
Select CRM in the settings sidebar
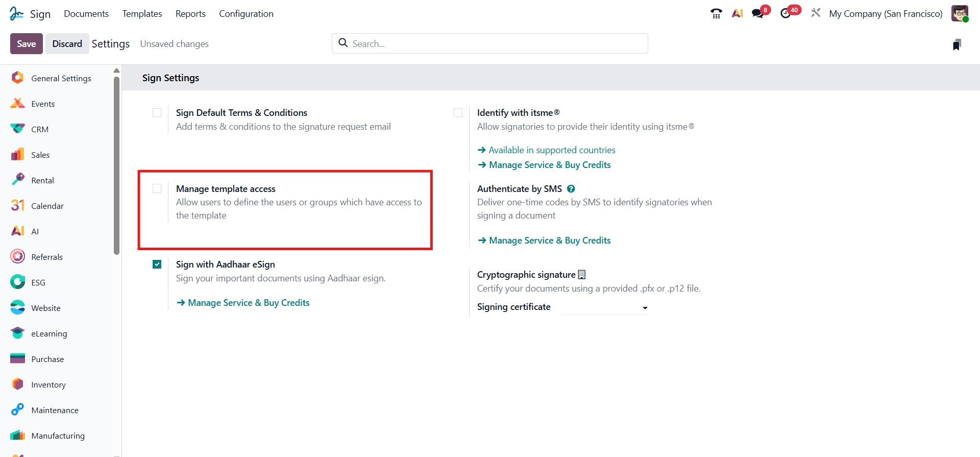click(x=40, y=130)
